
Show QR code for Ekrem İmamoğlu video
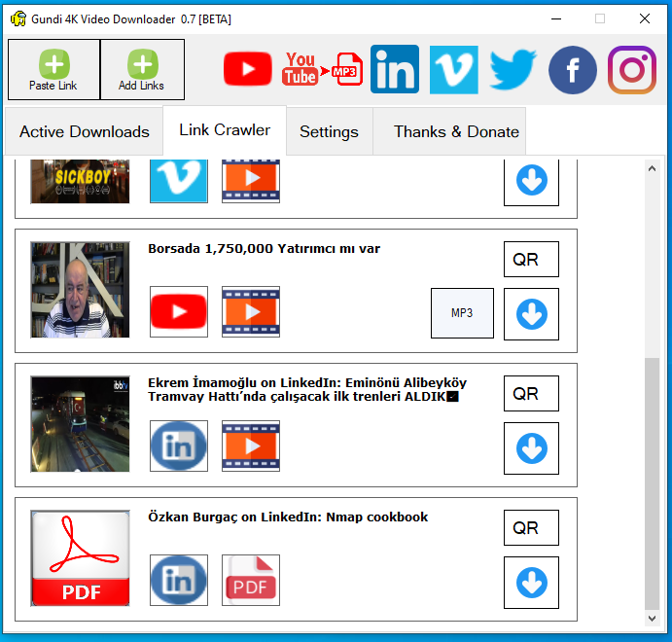tap(531, 393)
